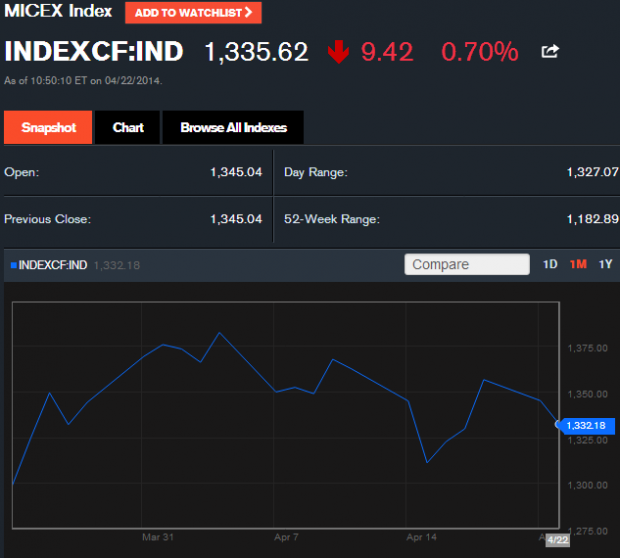
Task: Select the 1M chart range
Action: coord(578,265)
